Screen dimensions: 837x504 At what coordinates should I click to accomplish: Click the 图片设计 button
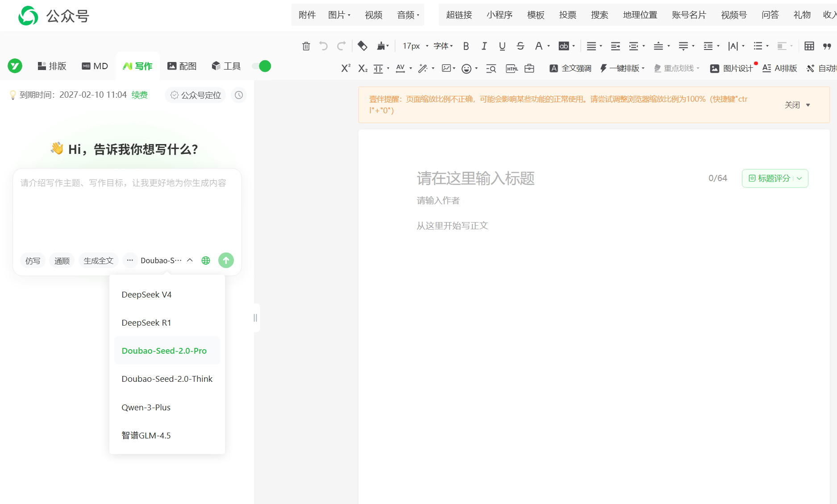[732, 68]
